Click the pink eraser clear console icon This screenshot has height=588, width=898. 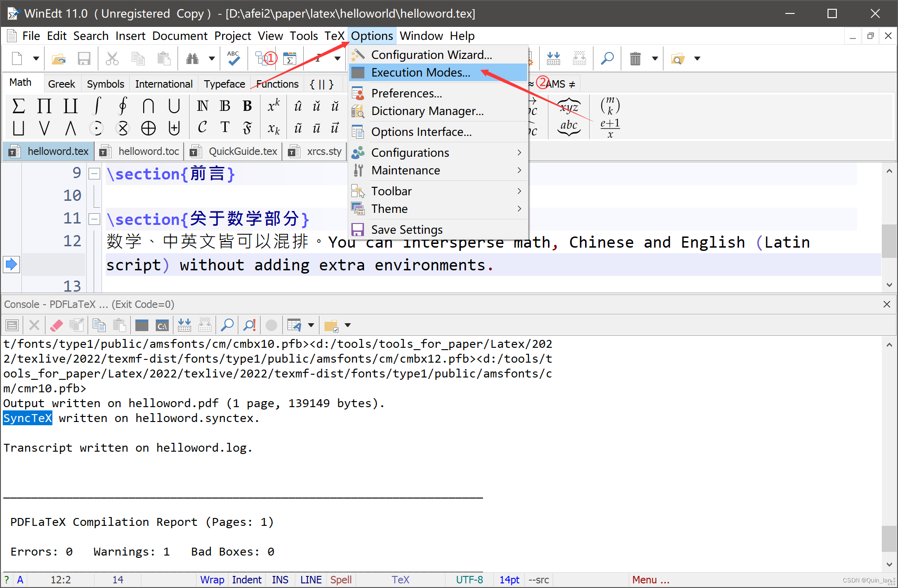pyautogui.click(x=56, y=325)
